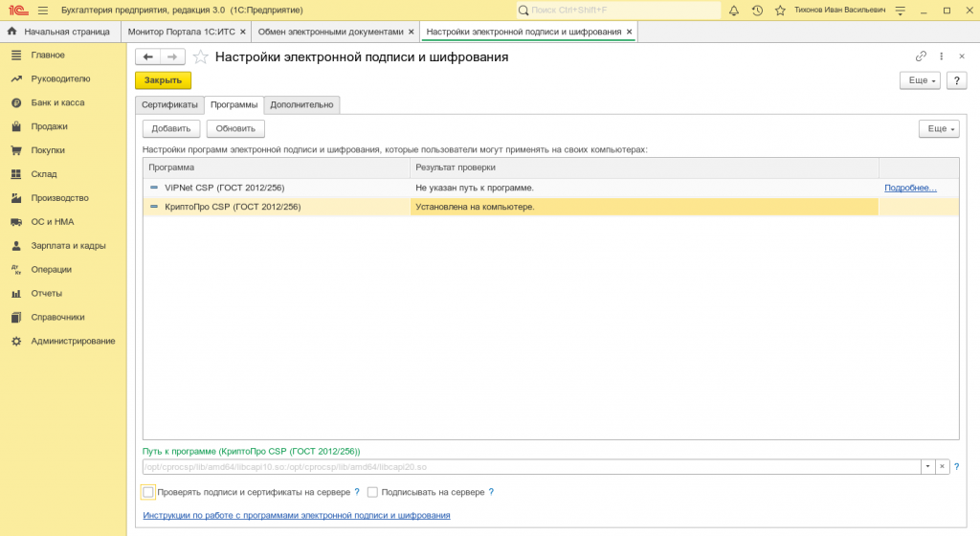
Task: Close Настройки электронной подписи tab
Action: [x=630, y=32]
